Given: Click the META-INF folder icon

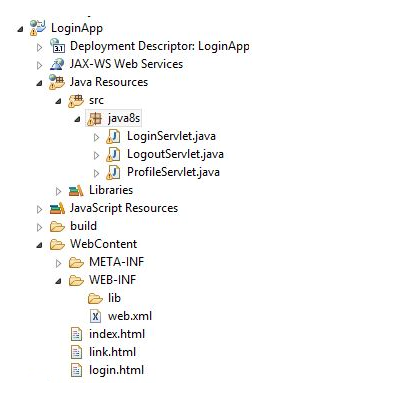Looking at the screenshot, I should tap(76, 263).
